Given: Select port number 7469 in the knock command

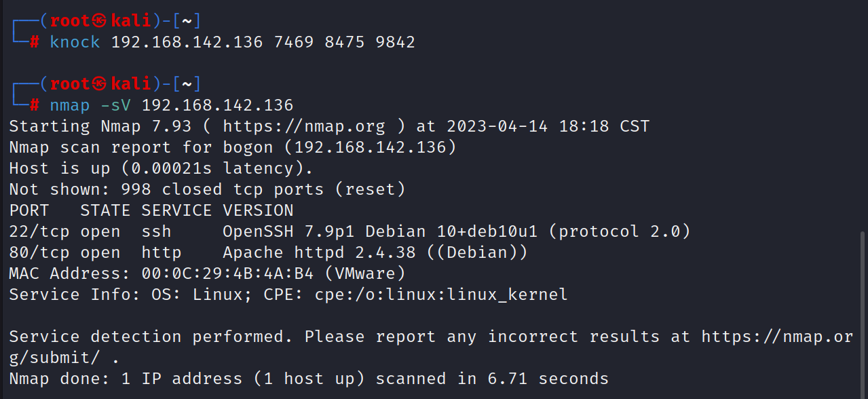Looking at the screenshot, I should pyautogui.click(x=293, y=42).
